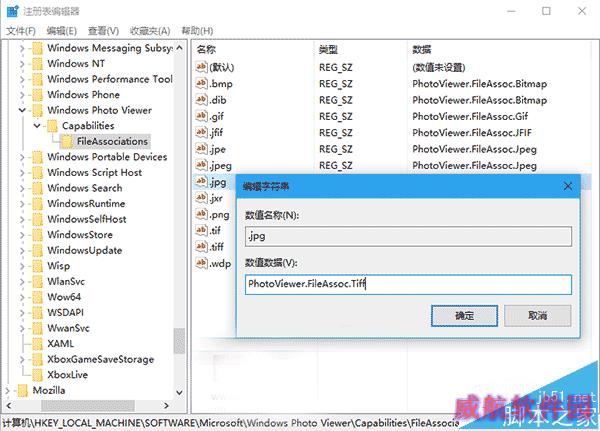Click the string value icon for .jpg
Image resolution: width=600 pixels, height=431 pixels.
tap(201, 181)
